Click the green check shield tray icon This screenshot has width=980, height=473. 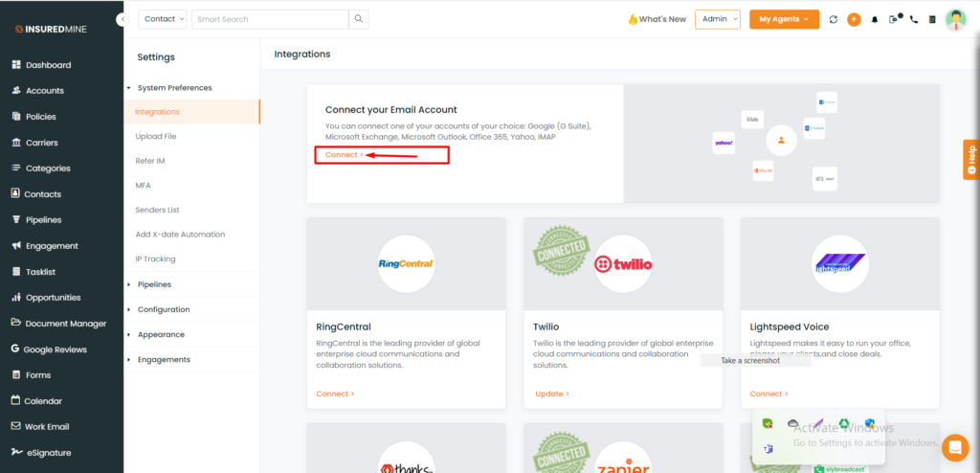[768, 423]
